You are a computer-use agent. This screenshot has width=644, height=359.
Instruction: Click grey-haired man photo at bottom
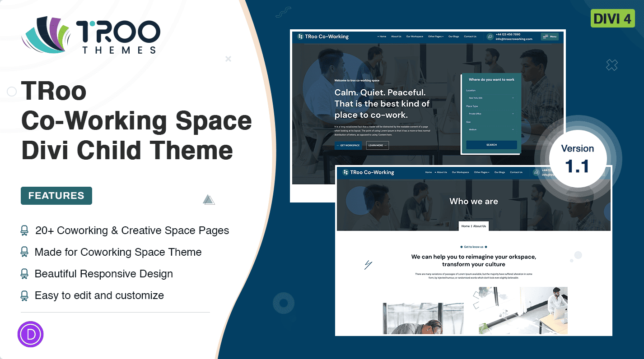[x=423, y=318]
